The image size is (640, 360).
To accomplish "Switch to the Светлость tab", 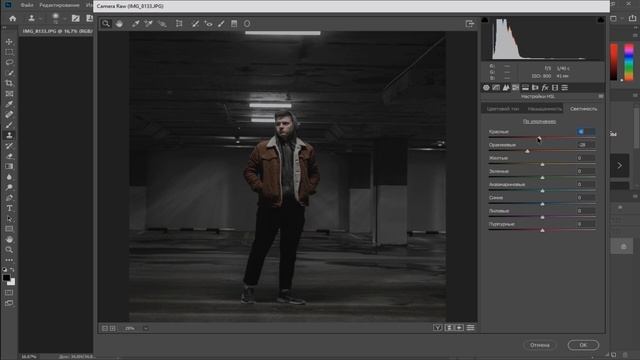I will 584,109.
